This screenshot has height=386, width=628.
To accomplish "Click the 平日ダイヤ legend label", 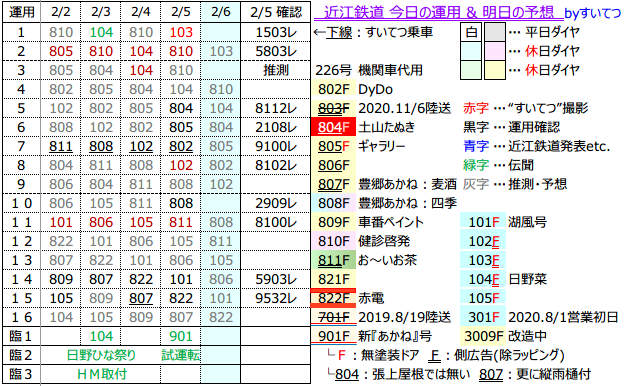I will coord(552,32).
